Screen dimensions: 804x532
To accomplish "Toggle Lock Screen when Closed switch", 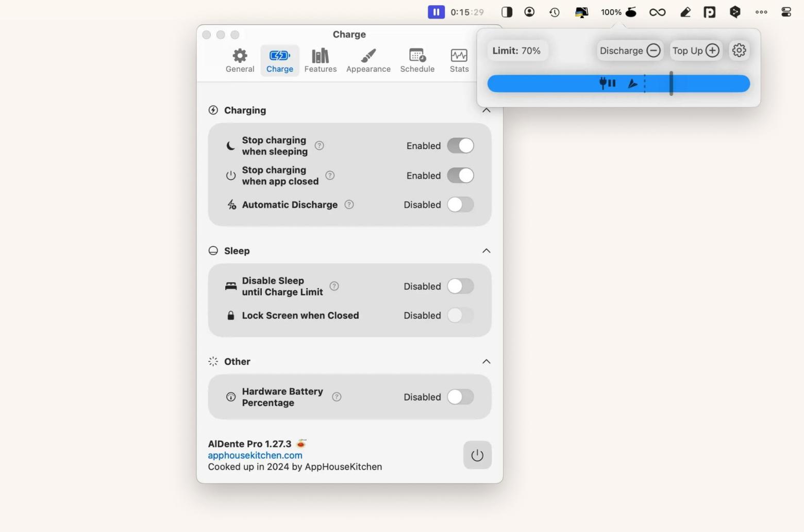I will pyautogui.click(x=460, y=315).
